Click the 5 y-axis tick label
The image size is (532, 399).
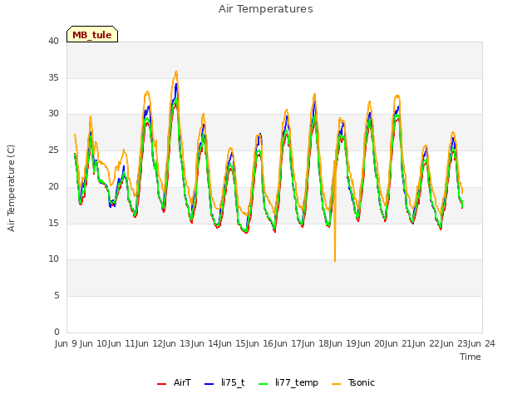pyautogui.click(x=57, y=295)
